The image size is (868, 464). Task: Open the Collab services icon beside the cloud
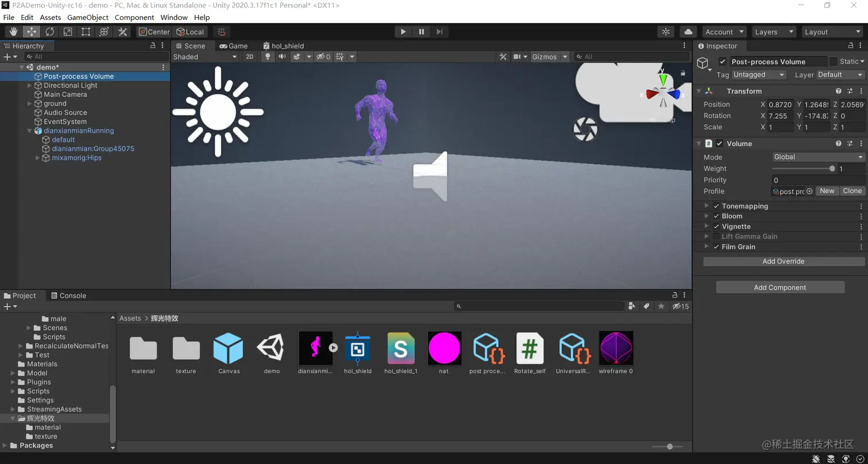pos(666,32)
